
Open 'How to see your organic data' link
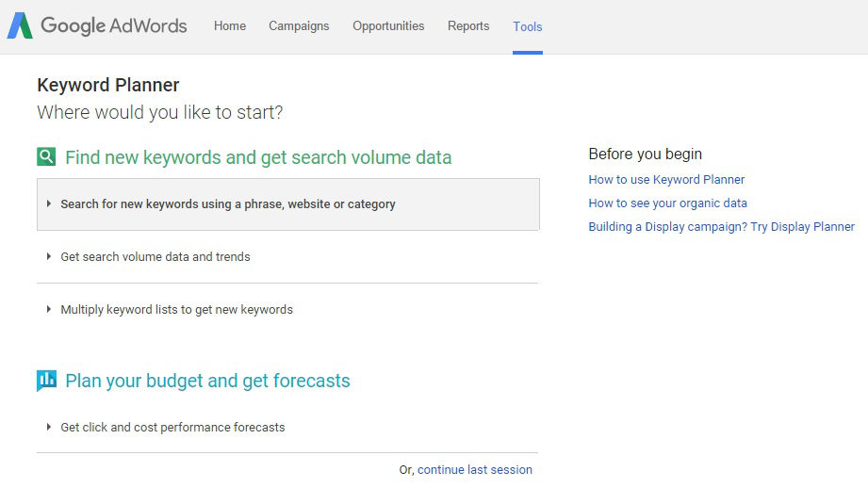[667, 203]
